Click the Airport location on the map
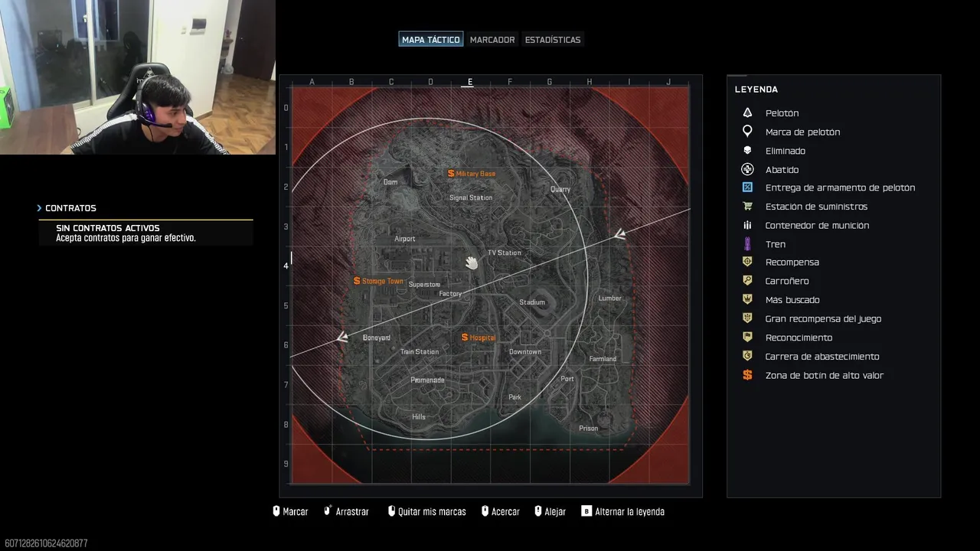 pyautogui.click(x=405, y=239)
